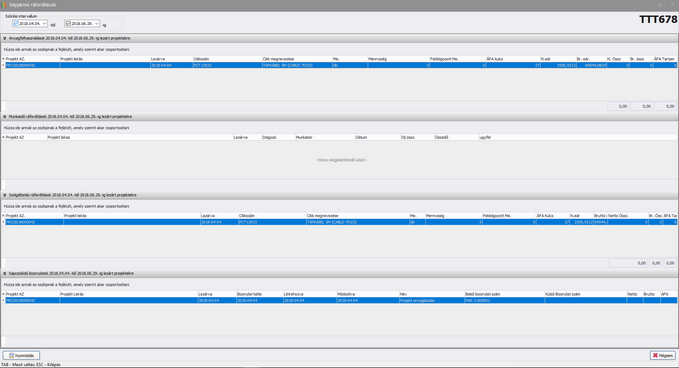Screen dimensions: 679x368
Task: Click the Mennyiség column header in Anyagfelhasználások
Action: coord(398,59)
